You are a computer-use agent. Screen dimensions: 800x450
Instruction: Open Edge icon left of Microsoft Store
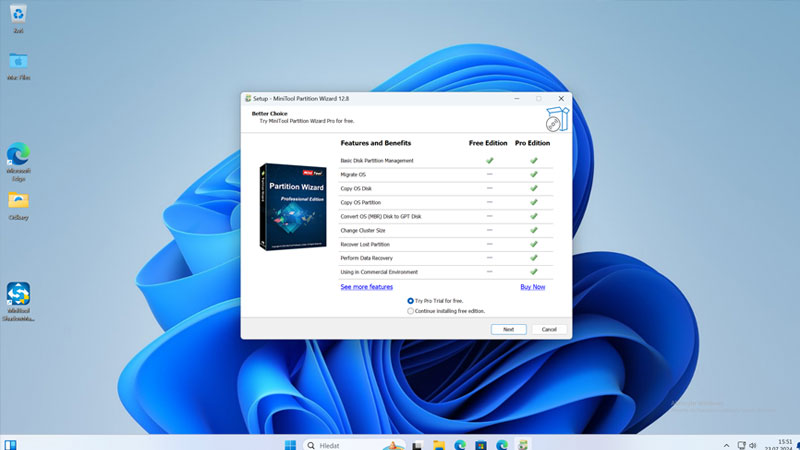[460, 445]
